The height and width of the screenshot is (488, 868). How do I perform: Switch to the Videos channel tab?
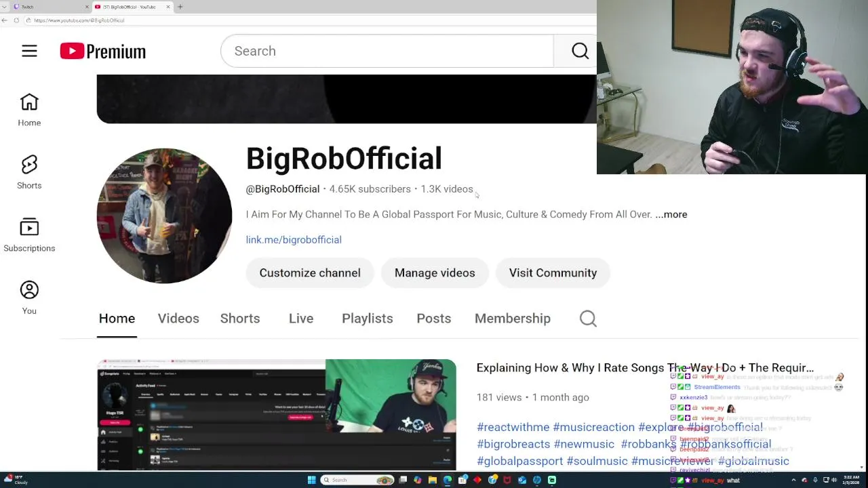(x=178, y=319)
